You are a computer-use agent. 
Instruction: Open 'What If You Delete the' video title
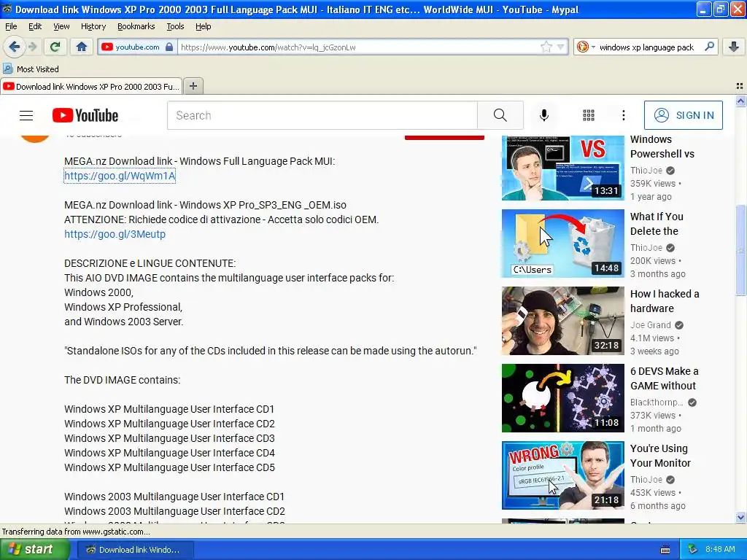pos(657,224)
